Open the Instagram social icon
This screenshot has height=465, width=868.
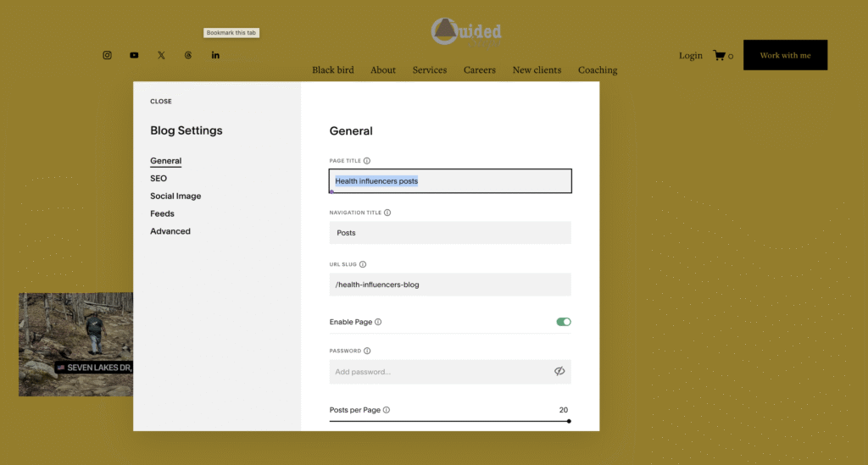click(108, 55)
